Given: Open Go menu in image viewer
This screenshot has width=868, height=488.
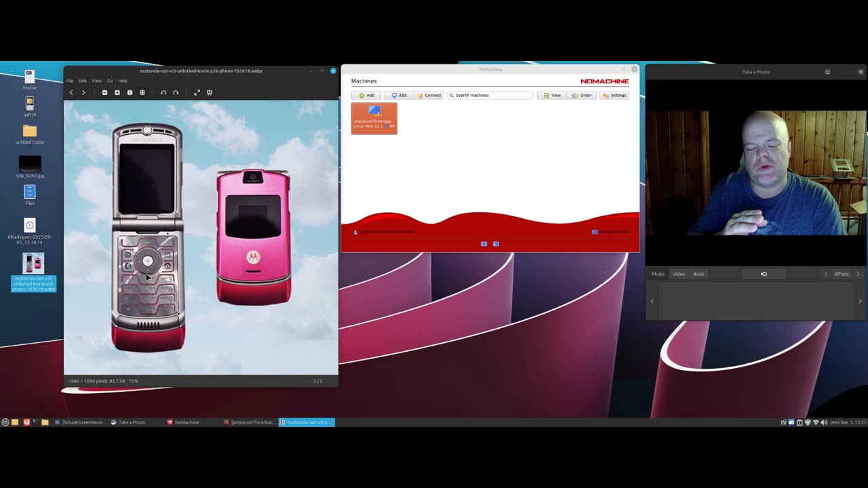Looking at the screenshot, I should click(110, 81).
